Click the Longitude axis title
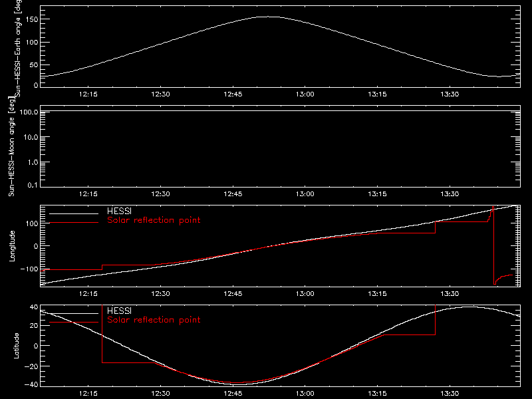Image resolution: width=532 pixels, height=399 pixels. 12,246
